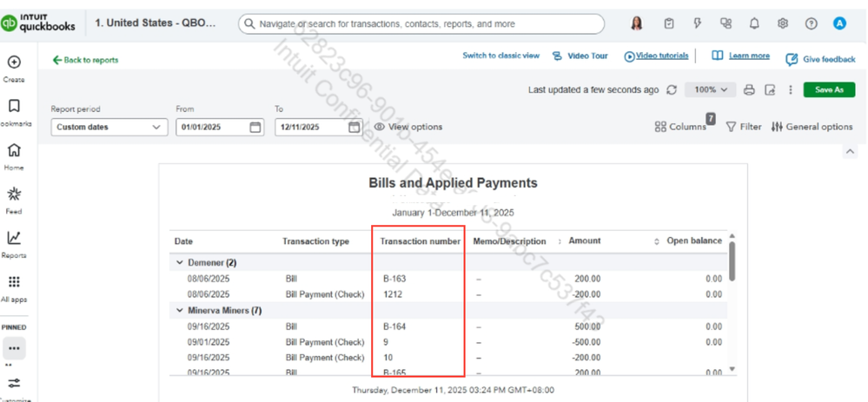Open notifications bell icon
The width and height of the screenshot is (868, 402).
(754, 23)
